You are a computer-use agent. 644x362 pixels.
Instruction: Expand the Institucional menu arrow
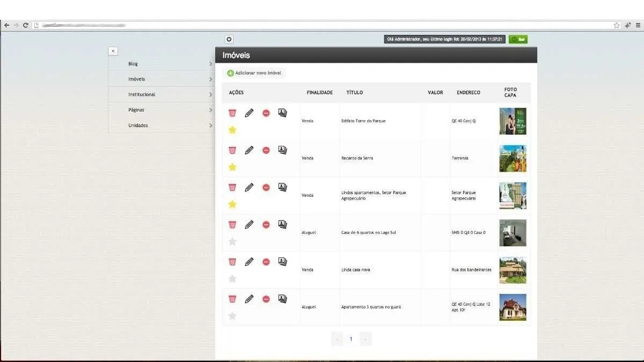click(210, 94)
